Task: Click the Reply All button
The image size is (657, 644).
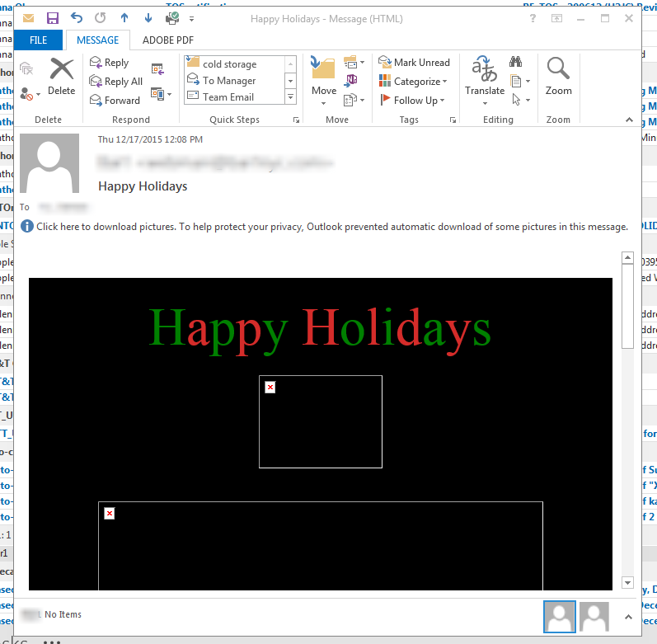Action: click(116, 81)
